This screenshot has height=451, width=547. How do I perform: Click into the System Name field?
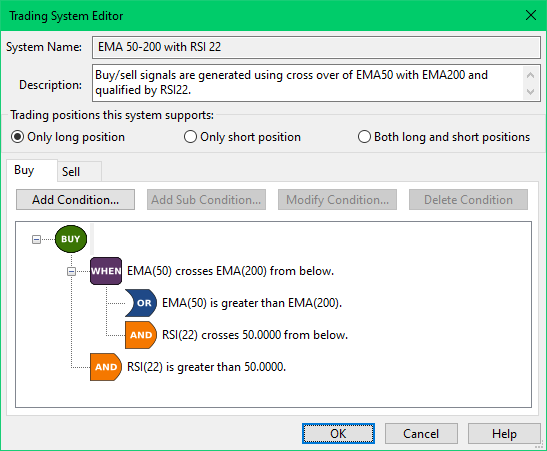coord(316,47)
